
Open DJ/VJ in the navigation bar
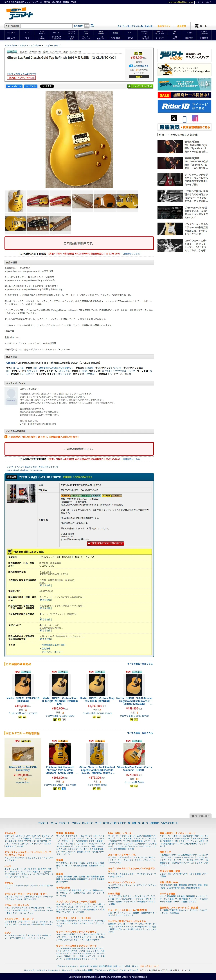pyautogui.click(x=130, y=38)
